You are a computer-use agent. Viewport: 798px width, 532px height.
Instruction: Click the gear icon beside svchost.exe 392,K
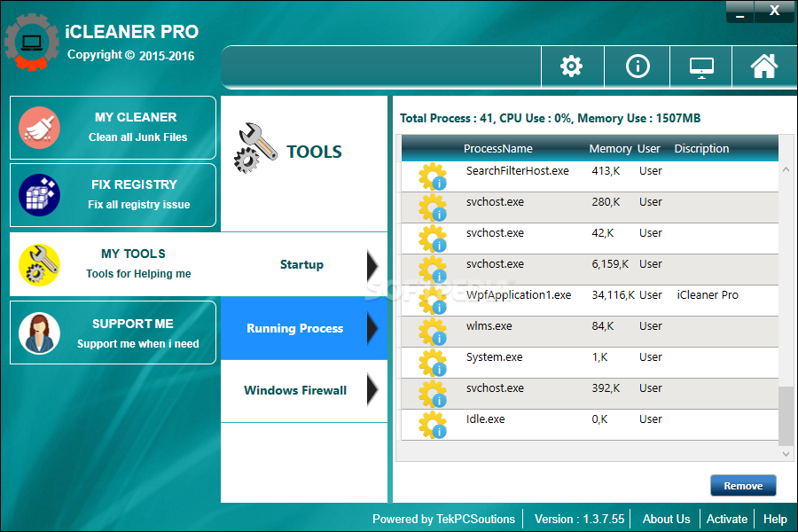(x=433, y=394)
